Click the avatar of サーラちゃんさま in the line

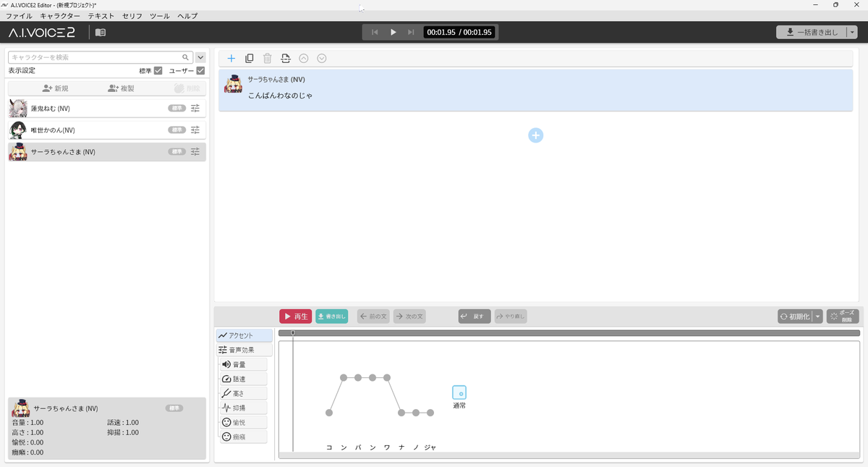pyautogui.click(x=233, y=85)
